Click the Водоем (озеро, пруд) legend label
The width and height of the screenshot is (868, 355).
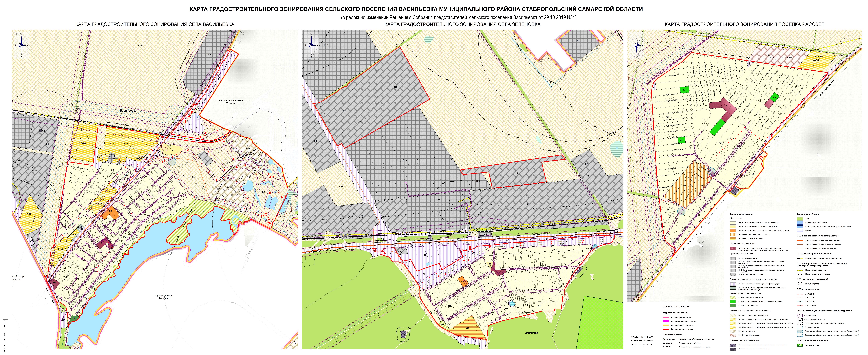[828, 227]
